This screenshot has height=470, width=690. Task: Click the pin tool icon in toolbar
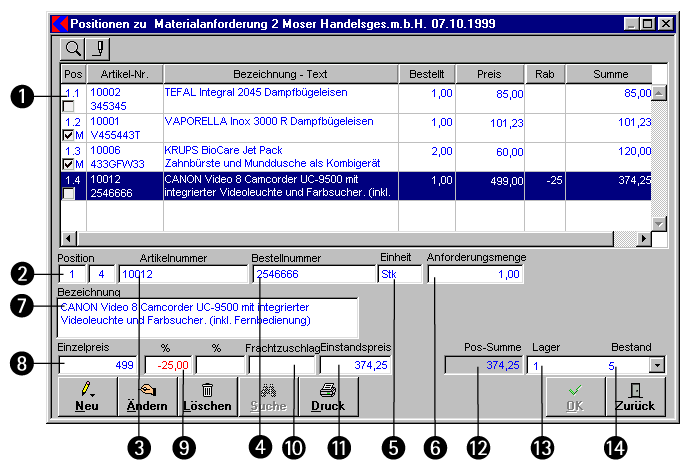click(x=98, y=49)
